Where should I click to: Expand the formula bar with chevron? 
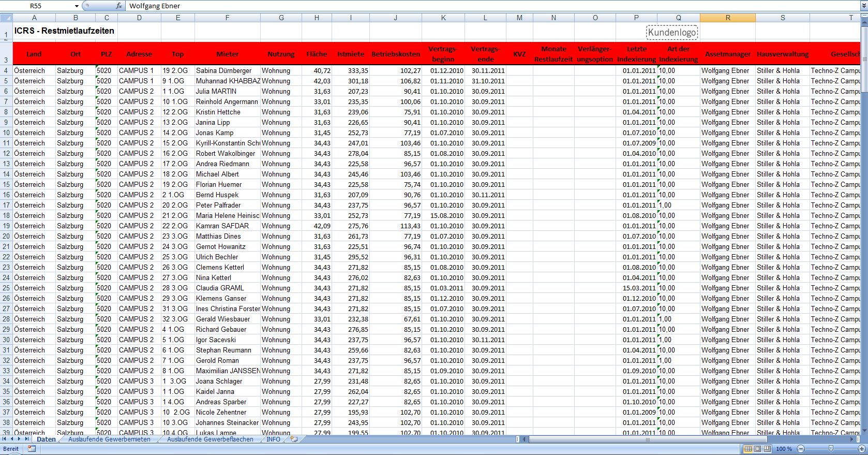coord(863,6)
